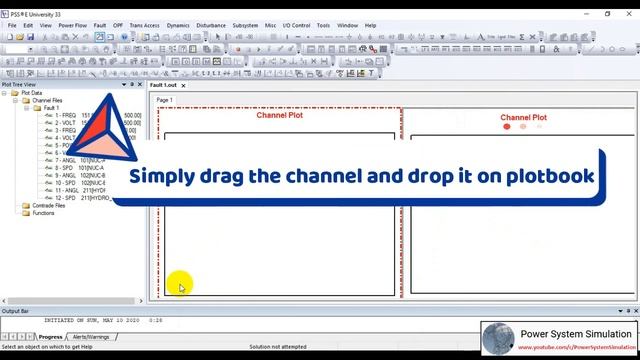Screen dimensions: 640x360
Task: Open Plot Tree View panel options arrow
Action: [124, 84]
